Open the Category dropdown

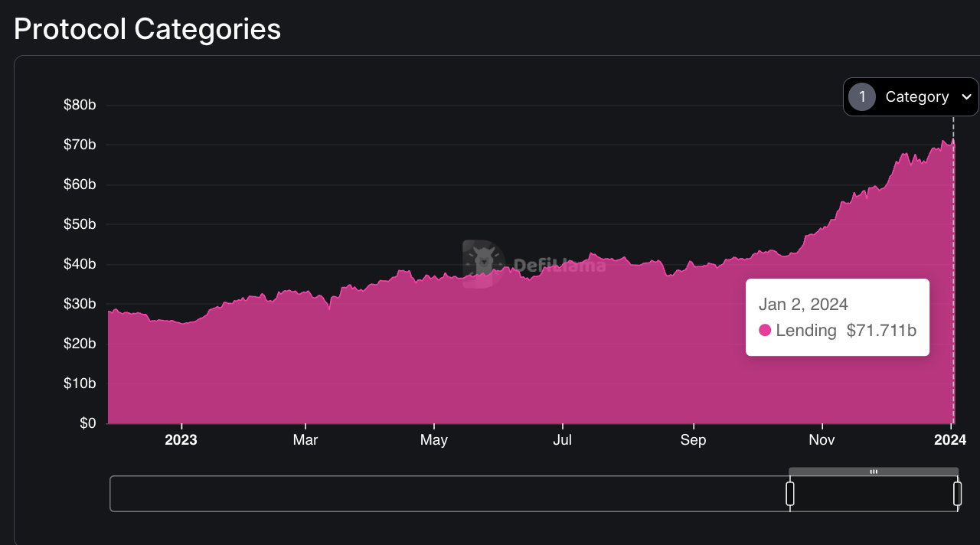coord(910,97)
